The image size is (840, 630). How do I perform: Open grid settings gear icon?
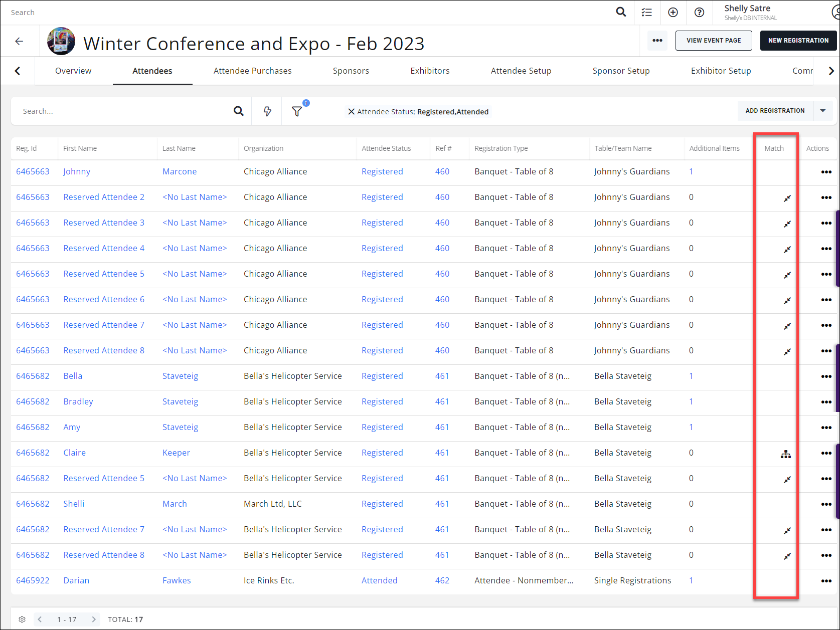(22, 619)
